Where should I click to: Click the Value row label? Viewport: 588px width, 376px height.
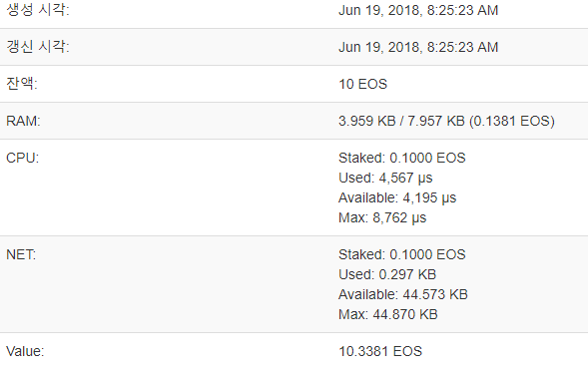click(25, 351)
